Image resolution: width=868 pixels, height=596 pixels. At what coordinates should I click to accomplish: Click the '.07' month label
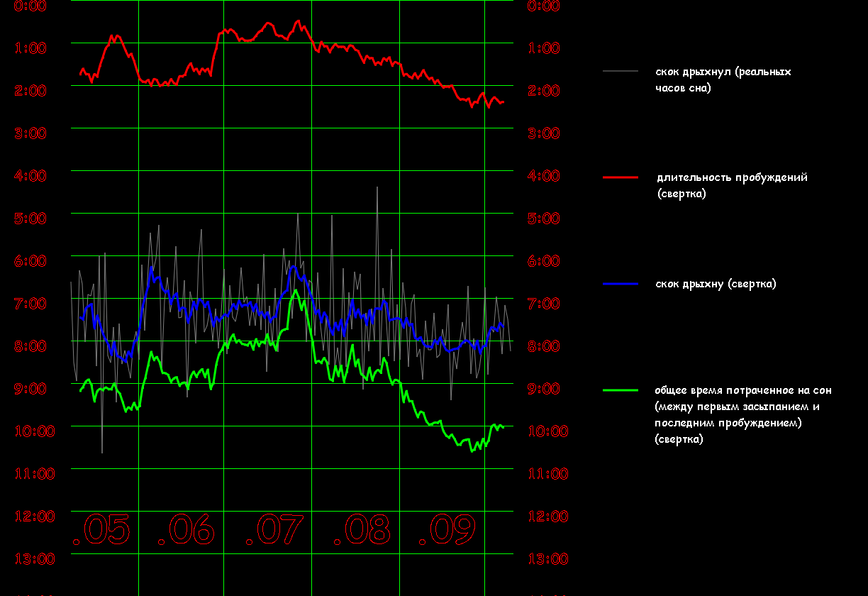(x=274, y=529)
